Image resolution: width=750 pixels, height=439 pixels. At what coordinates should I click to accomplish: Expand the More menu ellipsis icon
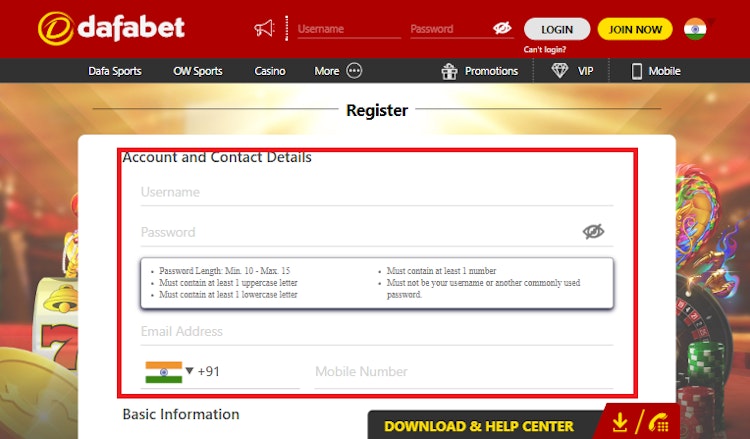[354, 71]
